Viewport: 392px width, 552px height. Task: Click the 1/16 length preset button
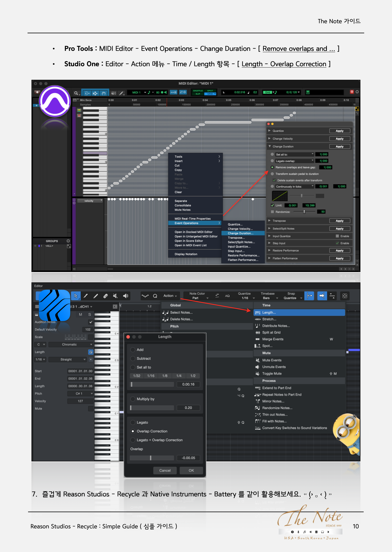151,376
